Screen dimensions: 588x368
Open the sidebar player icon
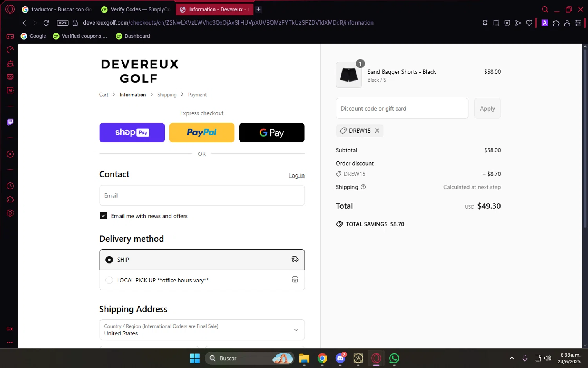tap(10, 154)
